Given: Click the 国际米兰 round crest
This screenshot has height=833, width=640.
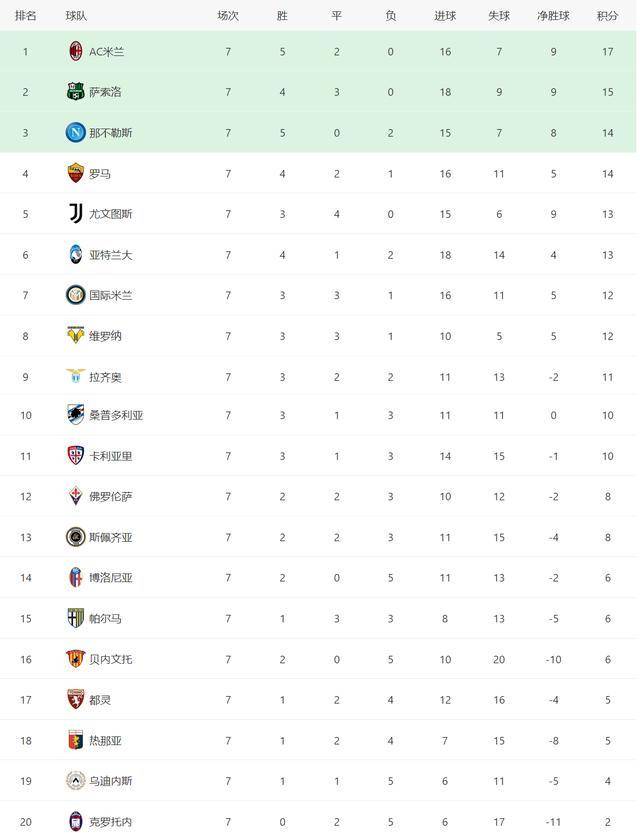Looking at the screenshot, I should pos(75,295).
